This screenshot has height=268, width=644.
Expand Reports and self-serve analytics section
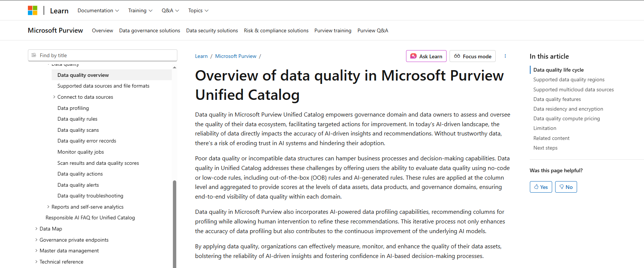coord(48,207)
